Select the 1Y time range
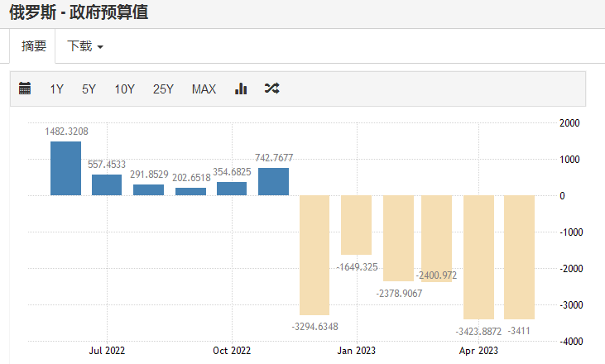The image size is (605, 364). click(x=56, y=89)
